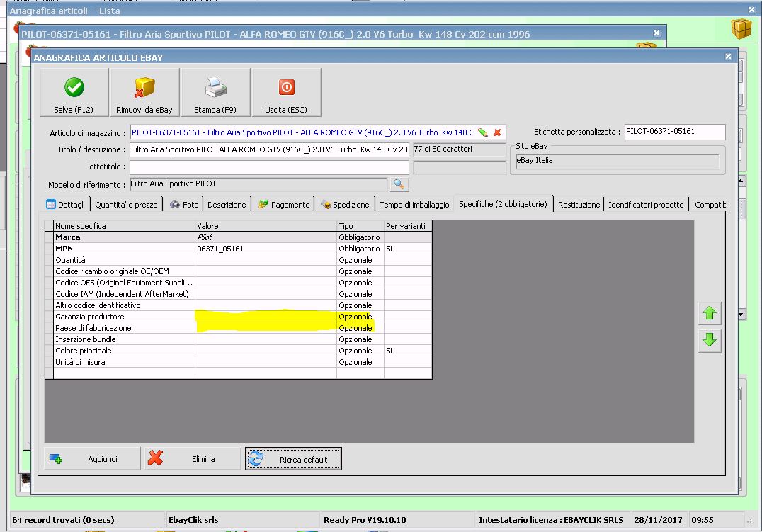Close the PILOT-06371-05161 article window
The image size is (762, 532).
[x=656, y=33]
